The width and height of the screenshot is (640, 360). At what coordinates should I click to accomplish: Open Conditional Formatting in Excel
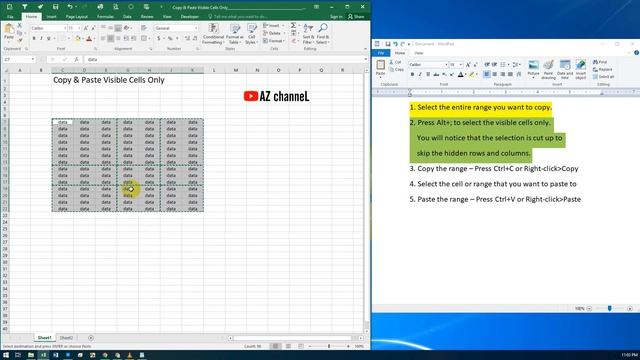coord(213,34)
